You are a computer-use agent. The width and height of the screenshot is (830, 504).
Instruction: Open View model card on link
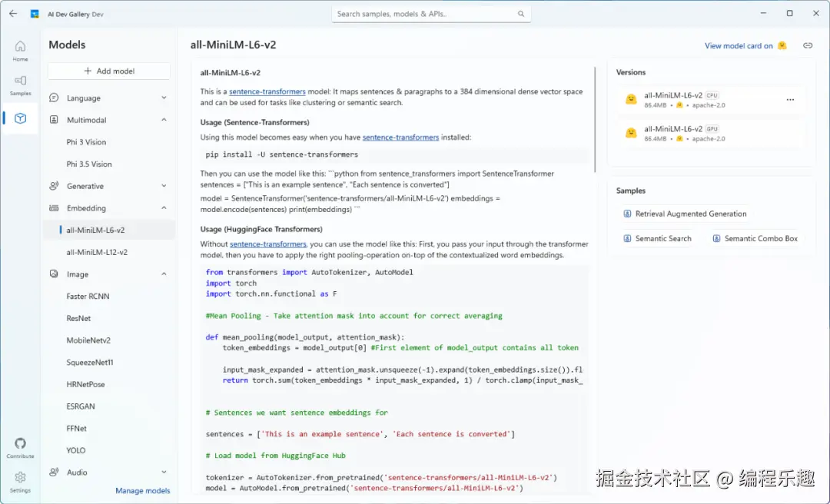click(739, 46)
